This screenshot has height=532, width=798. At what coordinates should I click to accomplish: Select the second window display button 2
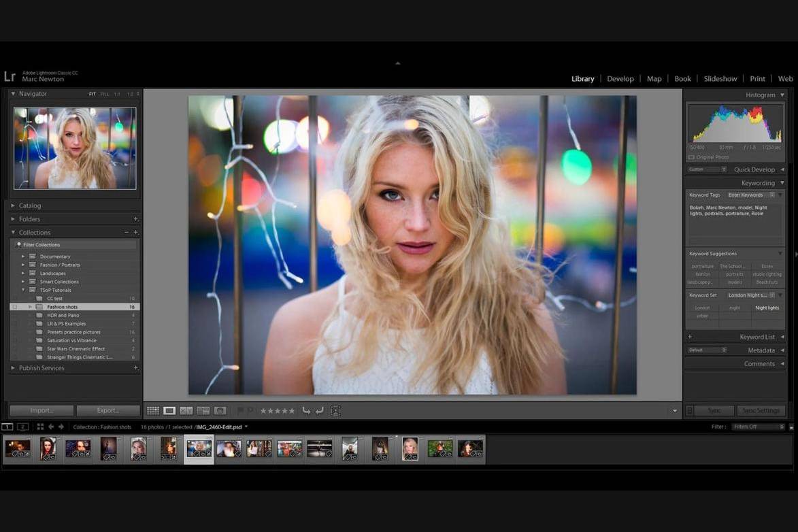(x=22, y=427)
